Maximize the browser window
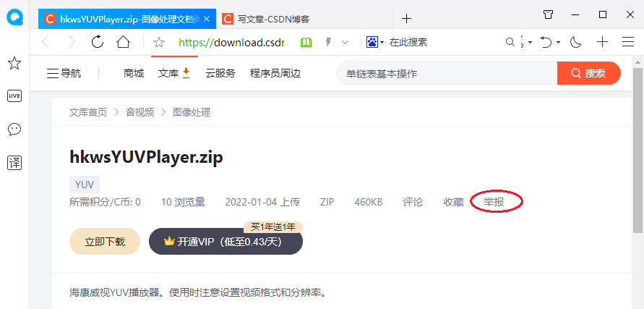This screenshot has height=309, width=644. pos(603,14)
